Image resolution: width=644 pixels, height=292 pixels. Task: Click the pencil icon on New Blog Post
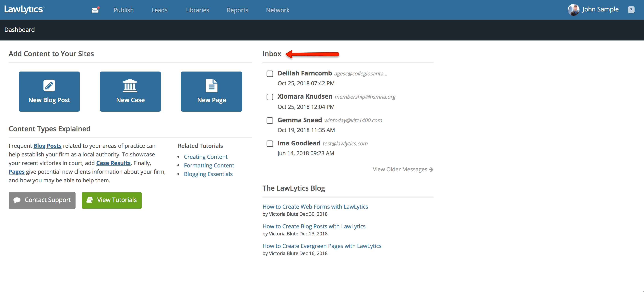point(49,86)
